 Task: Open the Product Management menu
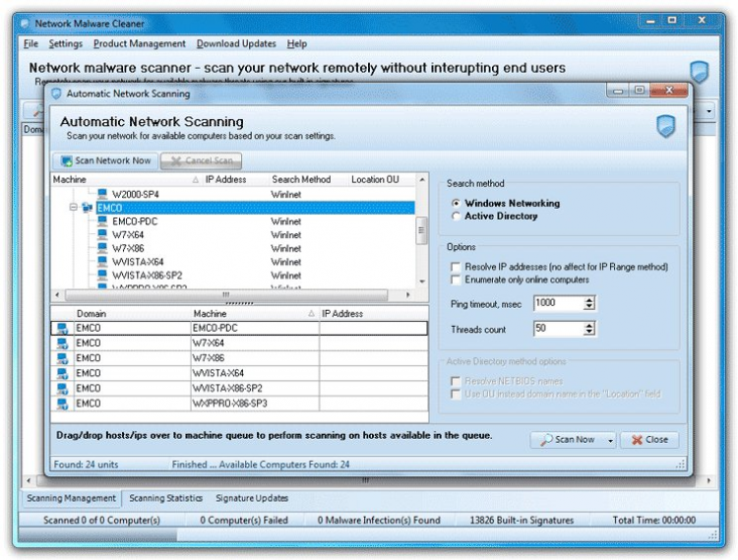140,43
